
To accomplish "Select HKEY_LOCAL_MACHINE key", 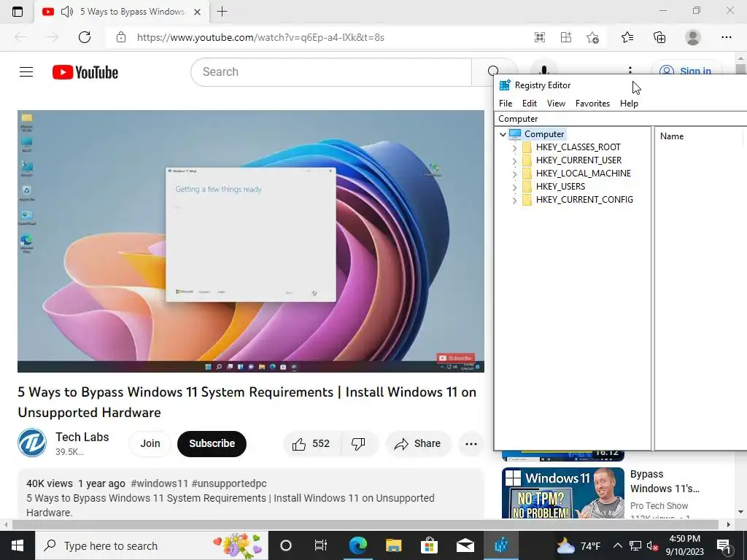I will pos(583,174).
